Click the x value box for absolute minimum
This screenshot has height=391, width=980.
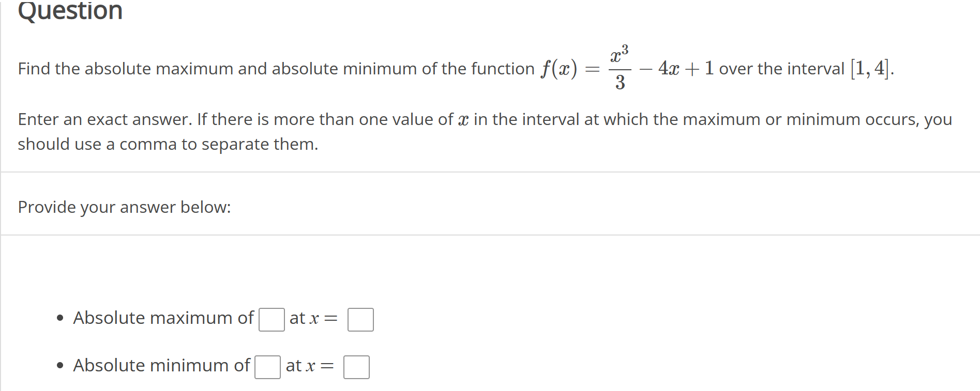pos(357,367)
